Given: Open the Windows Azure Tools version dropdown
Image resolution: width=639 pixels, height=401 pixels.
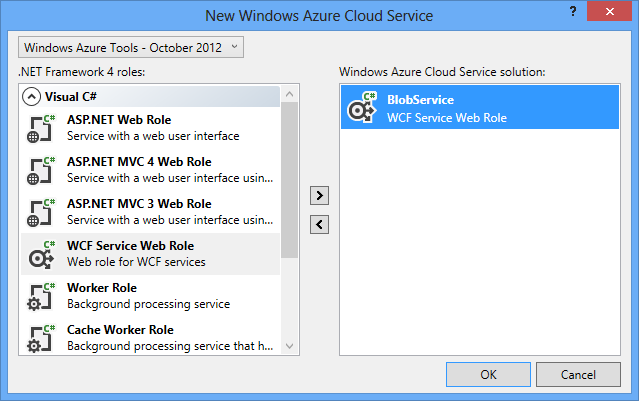Looking at the screenshot, I should pyautogui.click(x=131, y=47).
